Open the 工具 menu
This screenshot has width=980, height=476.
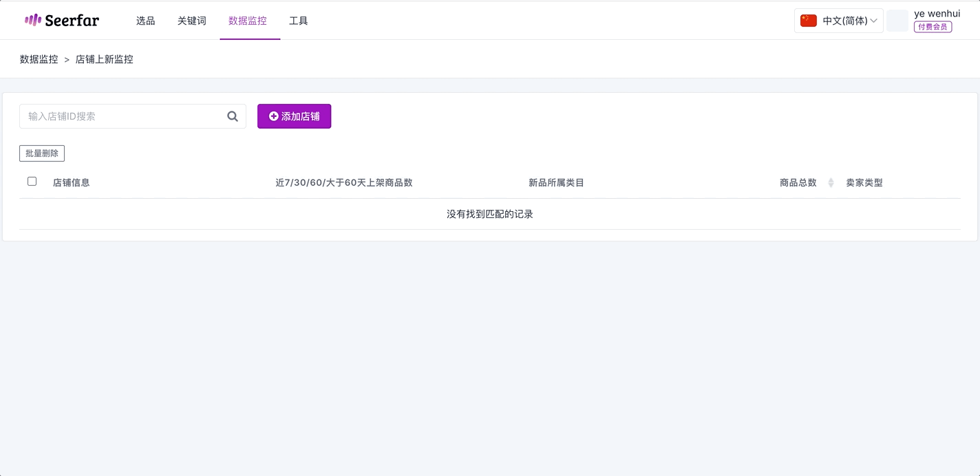pos(299,21)
